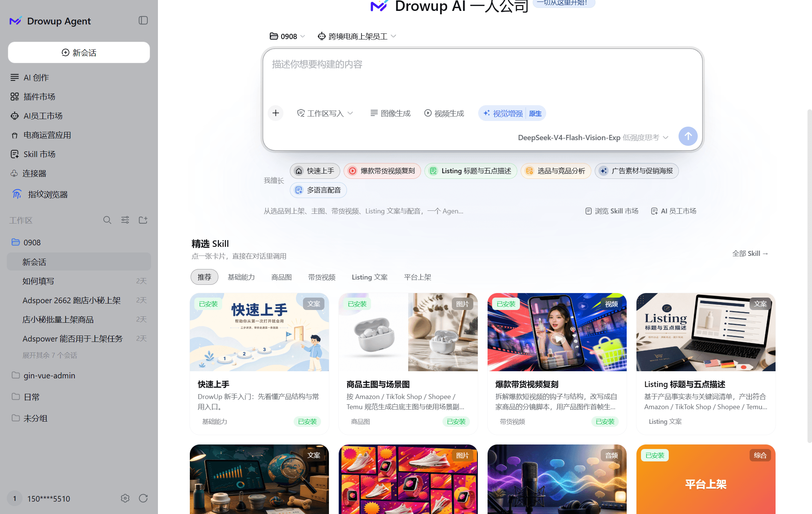Viewport: 812px width, 514px height.
Task: Click the workspace search magnifier icon
Action: (107, 220)
